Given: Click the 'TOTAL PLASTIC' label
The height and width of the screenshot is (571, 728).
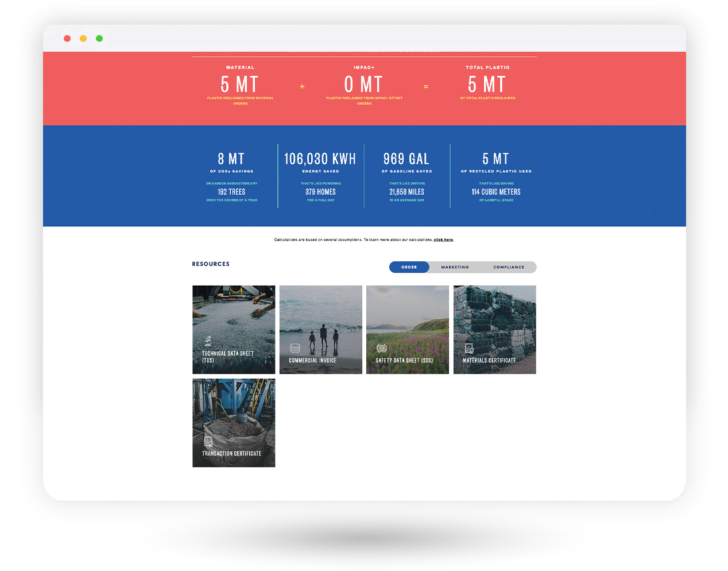Looking at the screenshot, I should [487, 67].
